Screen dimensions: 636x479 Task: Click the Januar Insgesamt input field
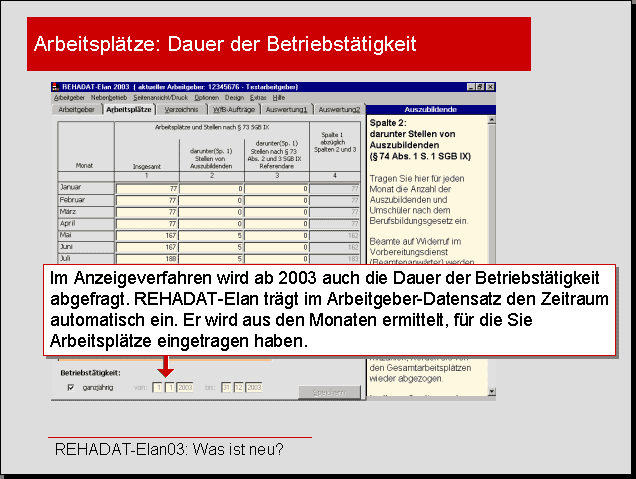[147, 187]
